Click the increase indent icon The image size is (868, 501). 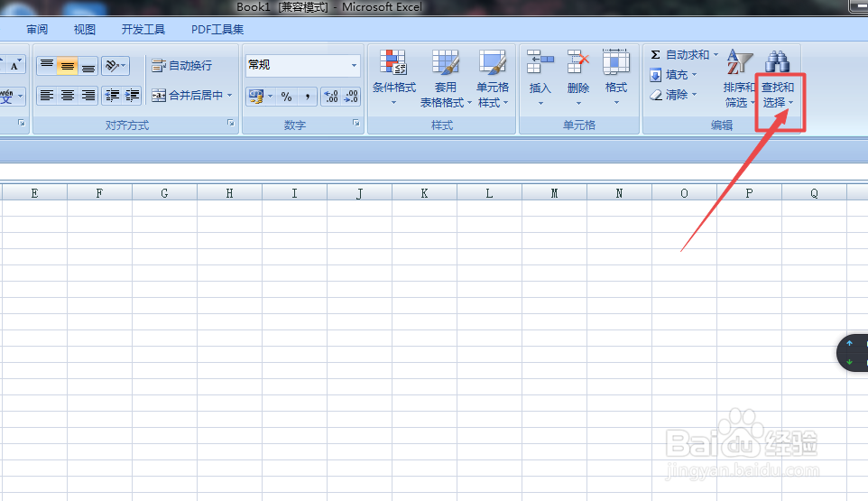tap(132, 95)
